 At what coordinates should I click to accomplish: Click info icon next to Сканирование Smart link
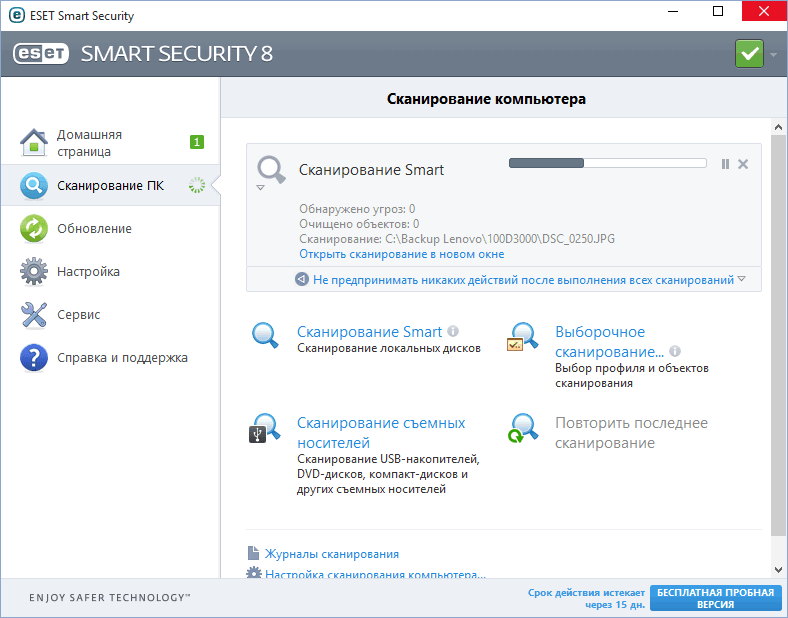coord(453,331)
